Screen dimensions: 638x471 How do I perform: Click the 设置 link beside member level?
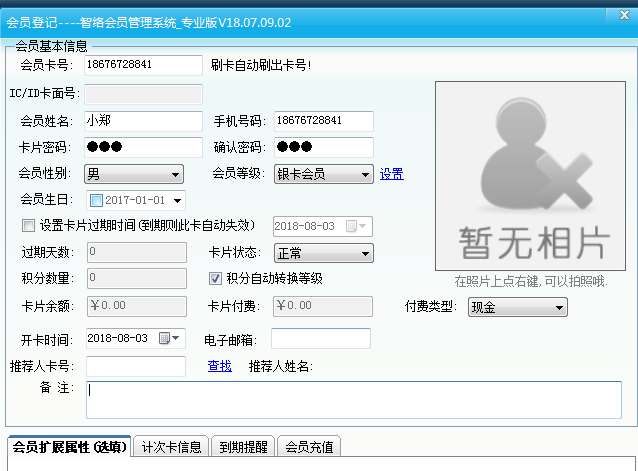tap(391, 174)
